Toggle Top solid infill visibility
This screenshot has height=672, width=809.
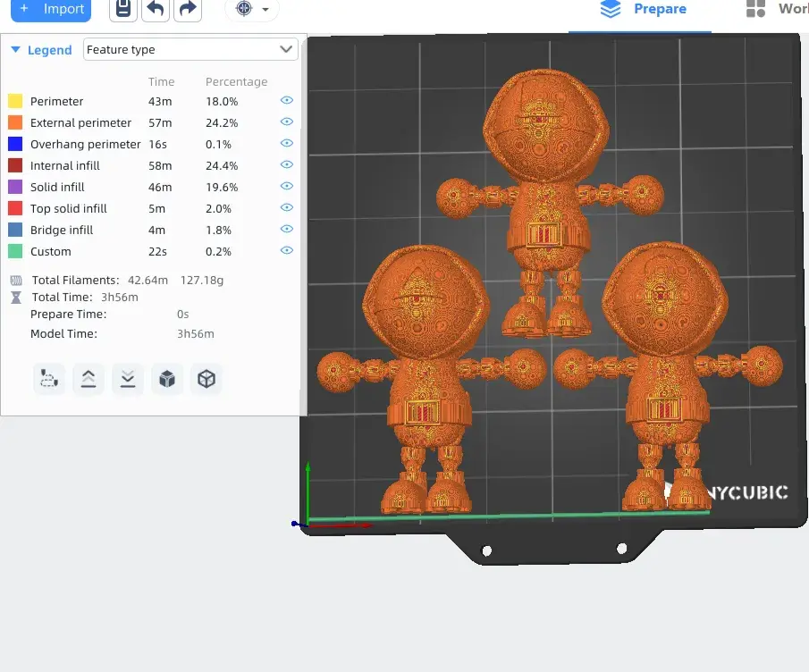tap(287, 207)
